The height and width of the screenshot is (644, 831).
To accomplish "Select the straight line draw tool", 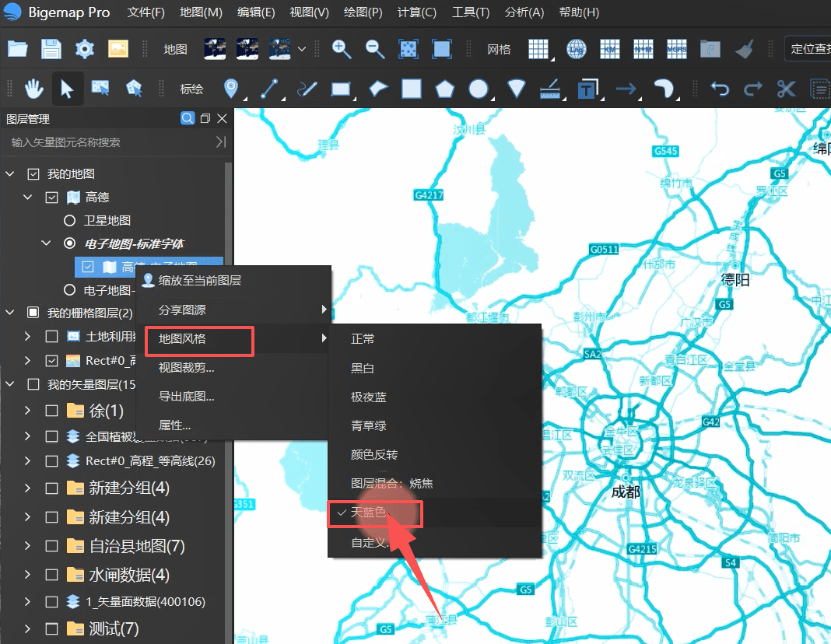I will click(x=269, y=89).
